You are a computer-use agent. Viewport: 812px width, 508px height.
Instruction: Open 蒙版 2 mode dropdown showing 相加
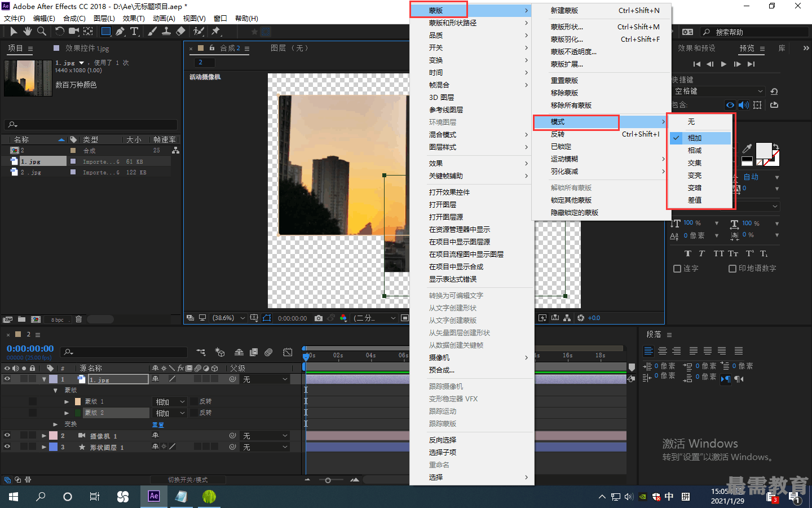170,413
